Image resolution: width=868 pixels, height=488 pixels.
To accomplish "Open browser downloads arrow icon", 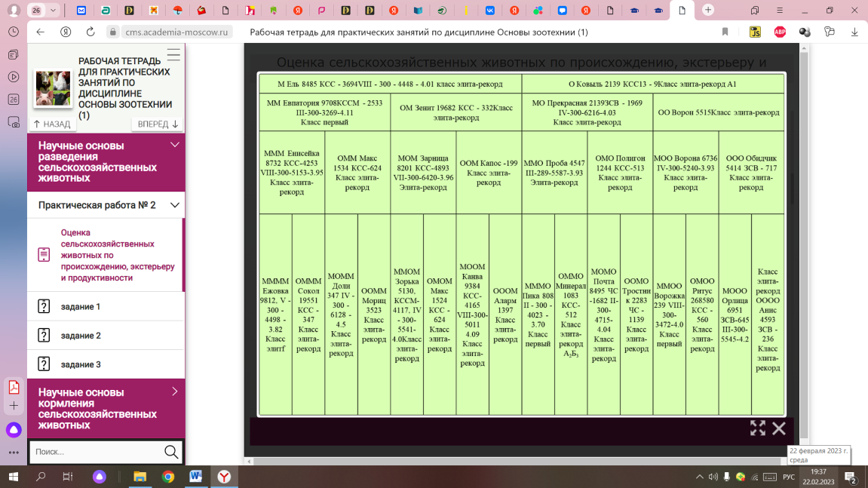I will pyautogui.click(x=854, y=32).
